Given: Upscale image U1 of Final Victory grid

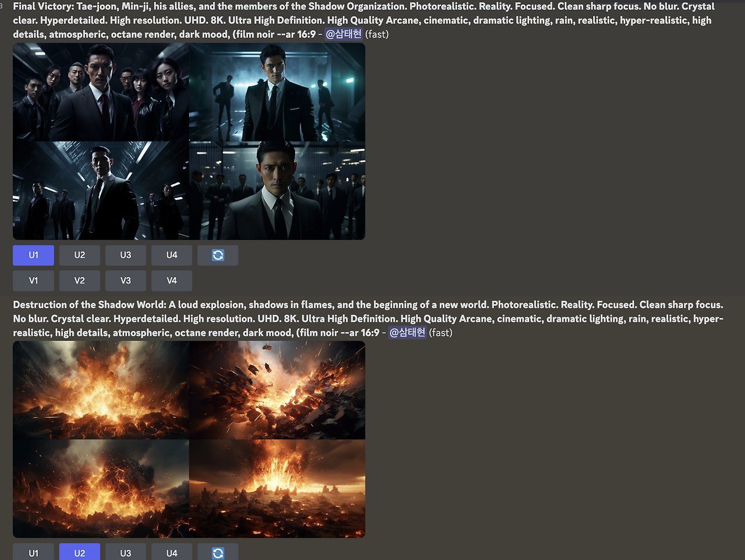Looking at the screenshot, I should point(33,255).
